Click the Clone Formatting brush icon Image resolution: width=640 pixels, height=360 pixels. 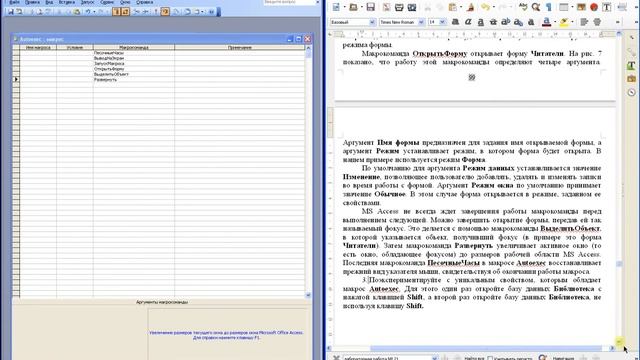click(471, 7)
